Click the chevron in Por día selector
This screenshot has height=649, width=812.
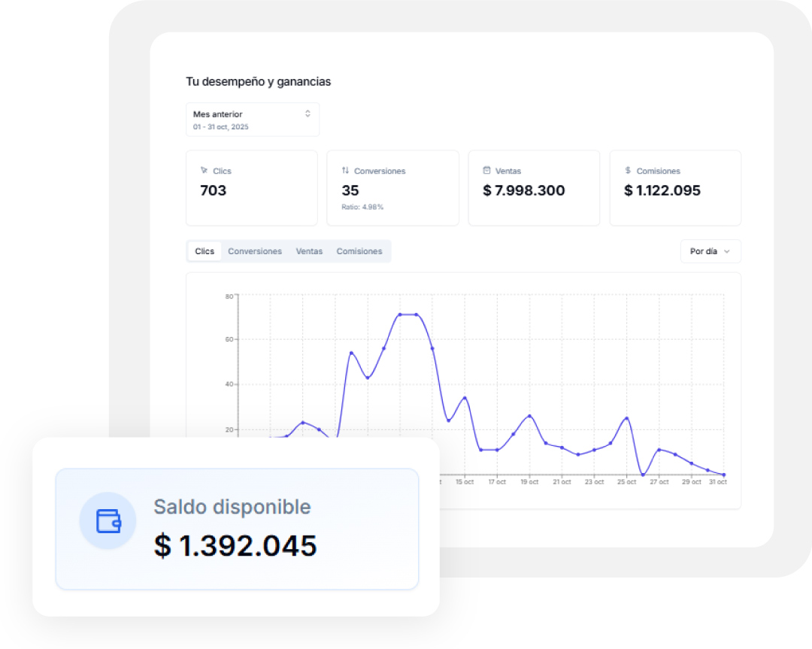(727, 251)
